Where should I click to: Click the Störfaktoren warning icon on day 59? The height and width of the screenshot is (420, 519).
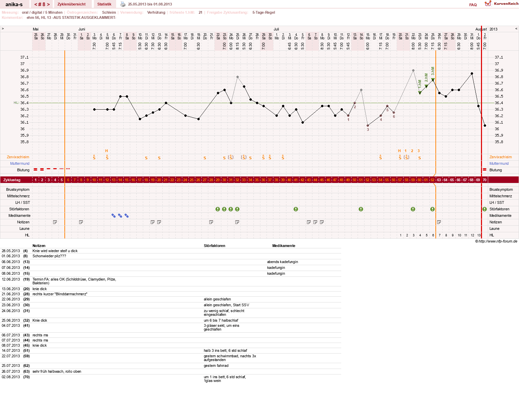coord(413,209)
